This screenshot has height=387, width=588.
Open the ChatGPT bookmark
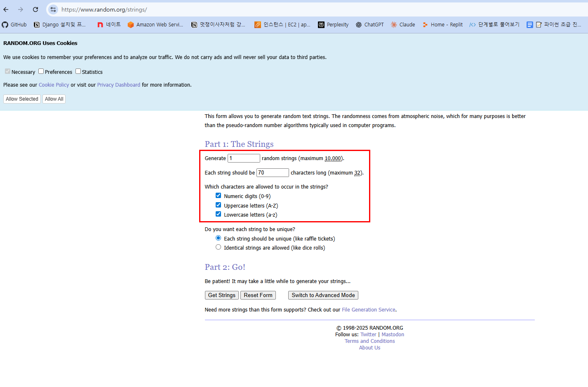pos(370,25)
